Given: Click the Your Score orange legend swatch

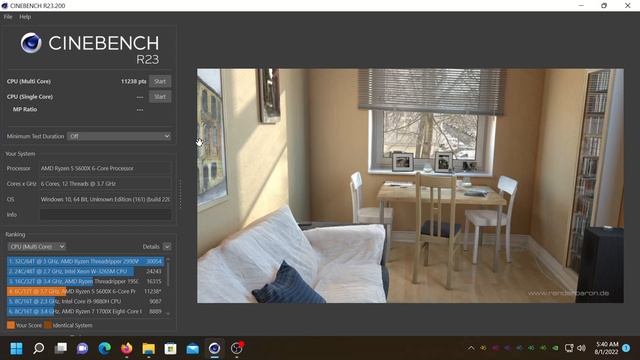Looking at the screenshot, I should pos(11,325).
